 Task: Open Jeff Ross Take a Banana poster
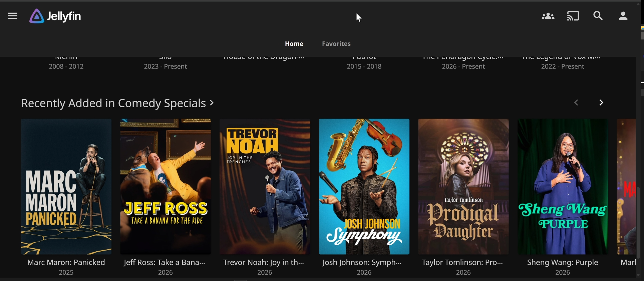[166, 186]
